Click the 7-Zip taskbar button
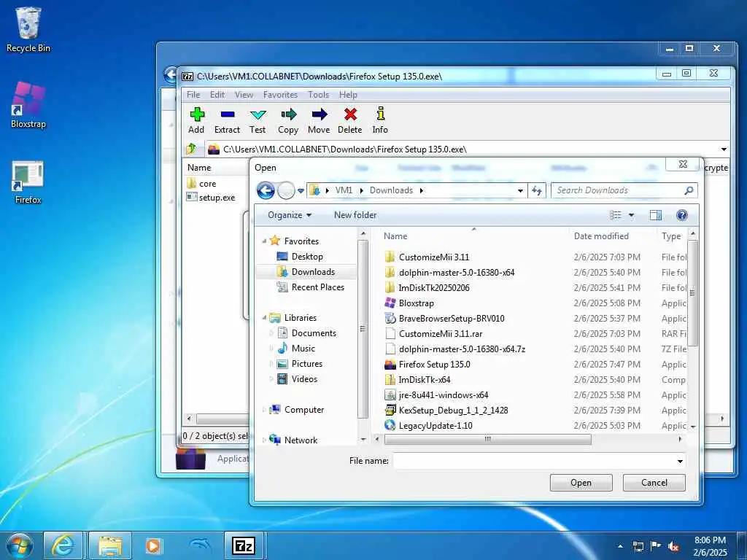747x560 pixels. [x=244, y=545]
